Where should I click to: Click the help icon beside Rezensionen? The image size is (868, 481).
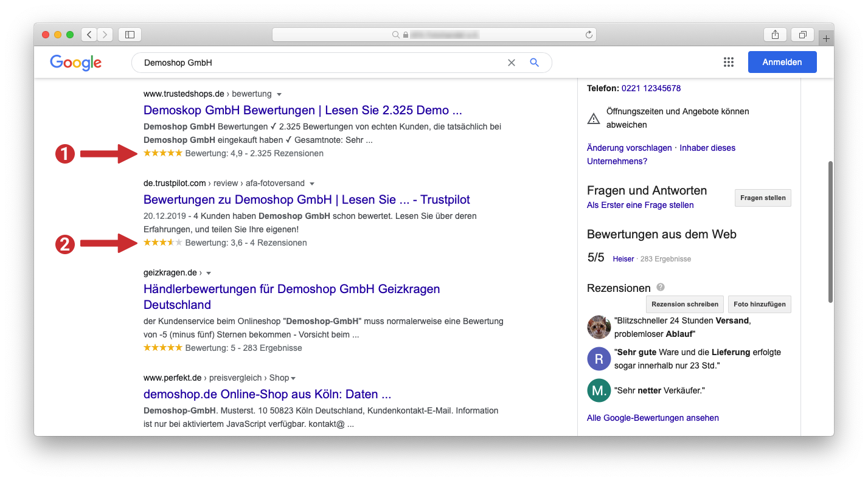[661, 288]
